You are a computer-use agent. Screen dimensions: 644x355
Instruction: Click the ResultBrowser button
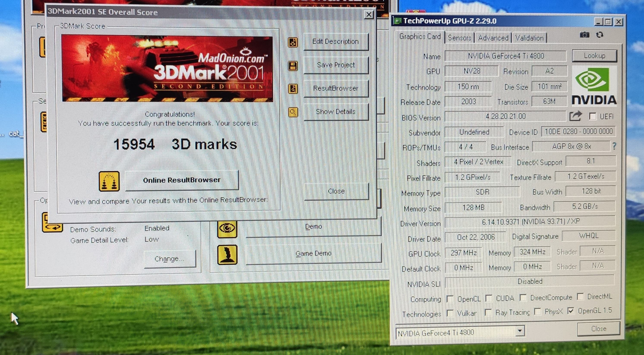click(336, 88)
